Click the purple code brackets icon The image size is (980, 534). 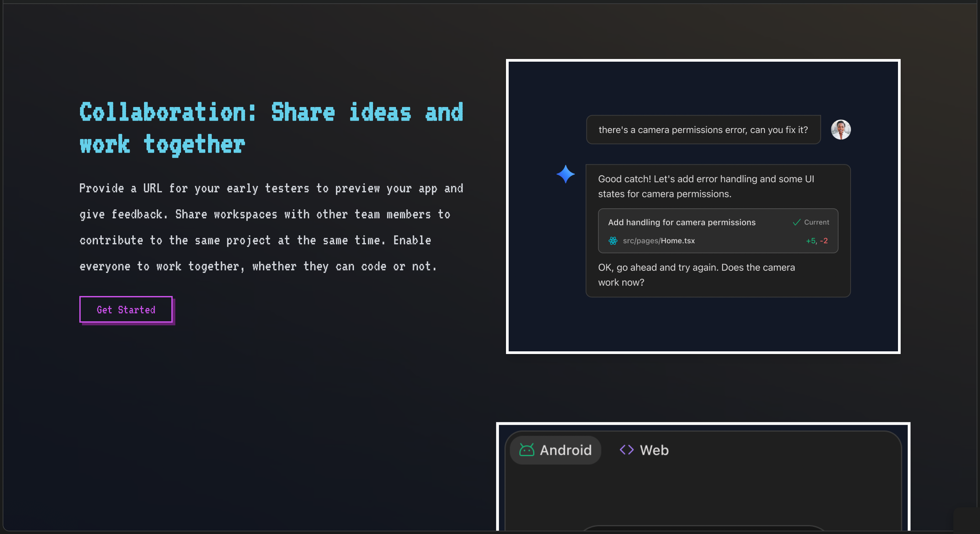pyautogui.click(x=626, y=450)
